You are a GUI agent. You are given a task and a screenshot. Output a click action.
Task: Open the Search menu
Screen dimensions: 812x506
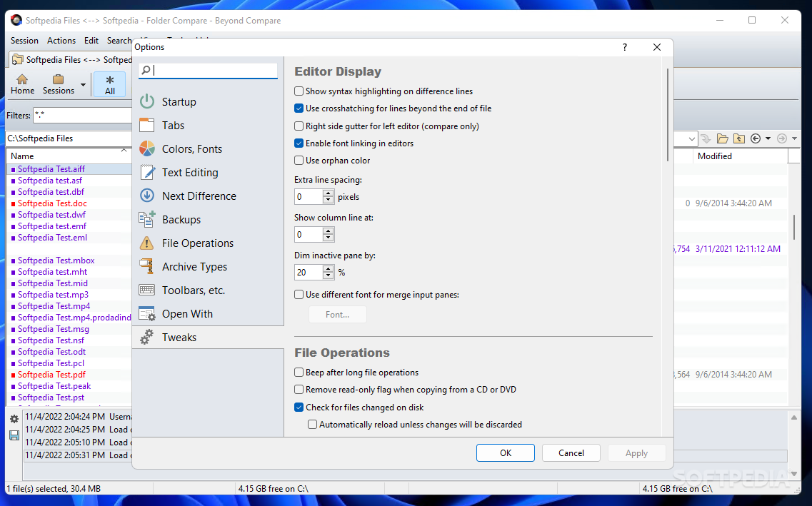click(x=119, y=41)
